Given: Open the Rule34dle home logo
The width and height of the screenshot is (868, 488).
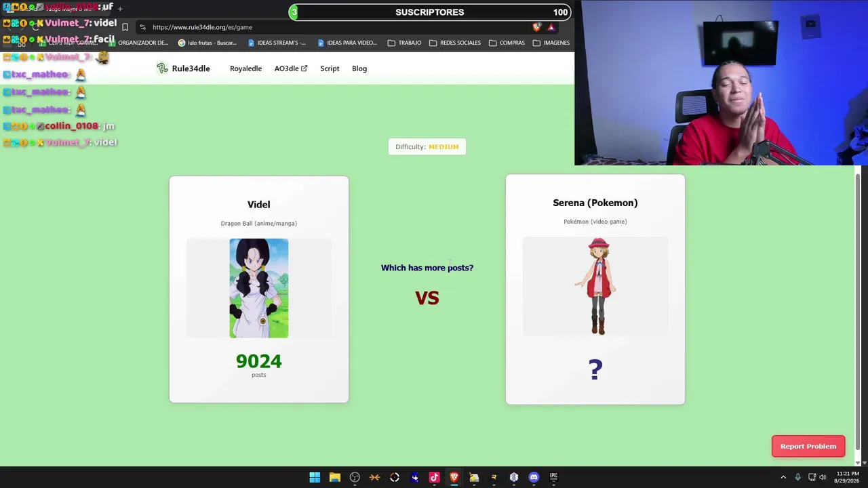Looking at the screenshot, I should pyautogui.click(x=184, y=68).
